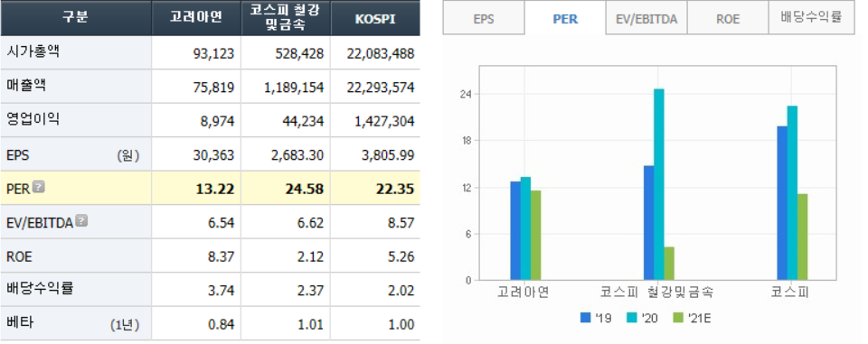Screen dimensions: 868x344
Task: Click the (원) unit label
Action: pyautogui.click(x=127, y=156)
